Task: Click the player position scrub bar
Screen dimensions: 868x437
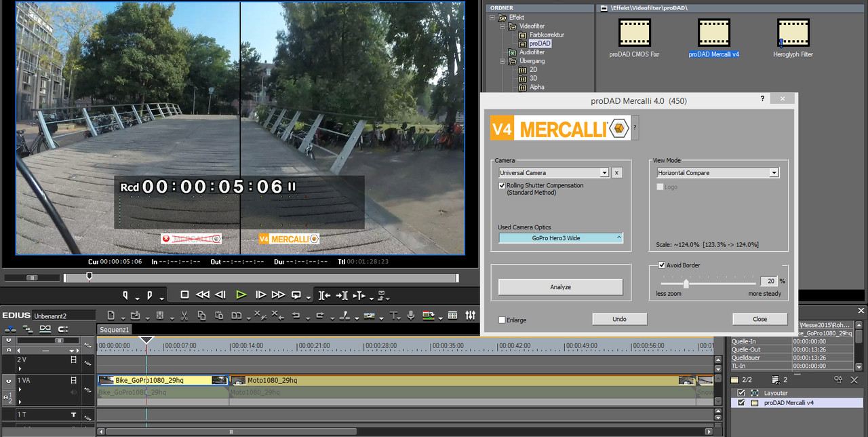Action: (261, 278)
